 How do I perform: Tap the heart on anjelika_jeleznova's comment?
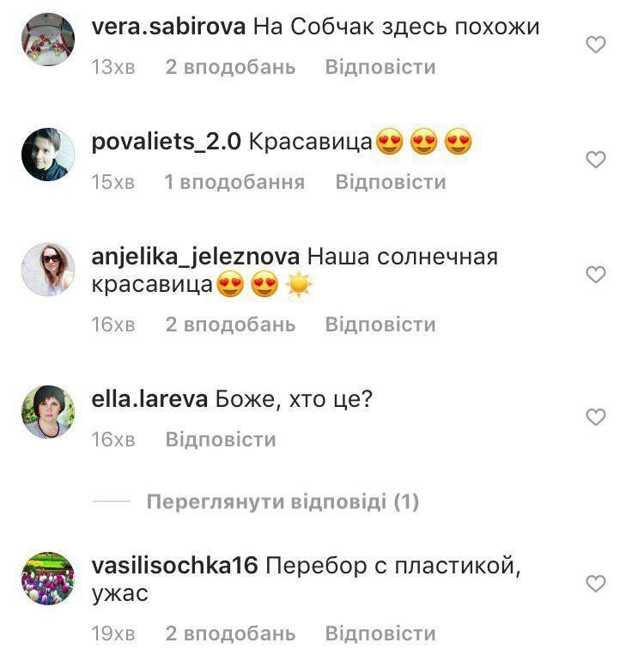(x=596, y=275)
